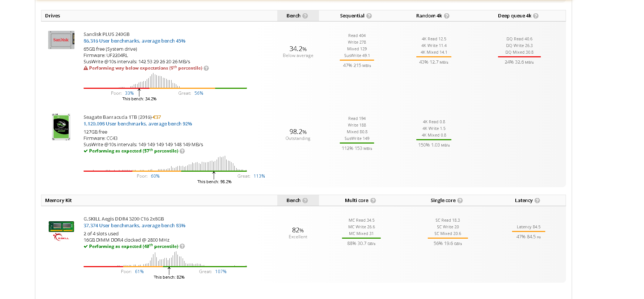Click the G.SKILL Poor 61% value
Screen dimensions: 644x299
(139, 272)
